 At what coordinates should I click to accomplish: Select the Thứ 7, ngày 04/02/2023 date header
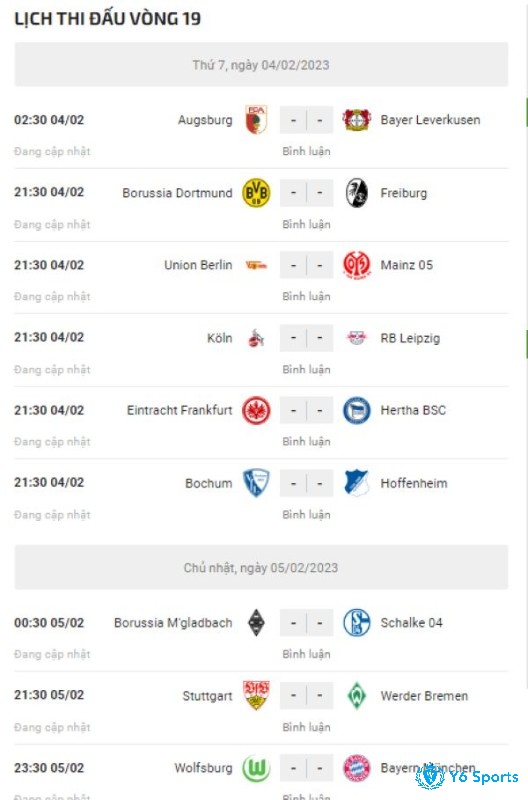[x=261, y=65]
